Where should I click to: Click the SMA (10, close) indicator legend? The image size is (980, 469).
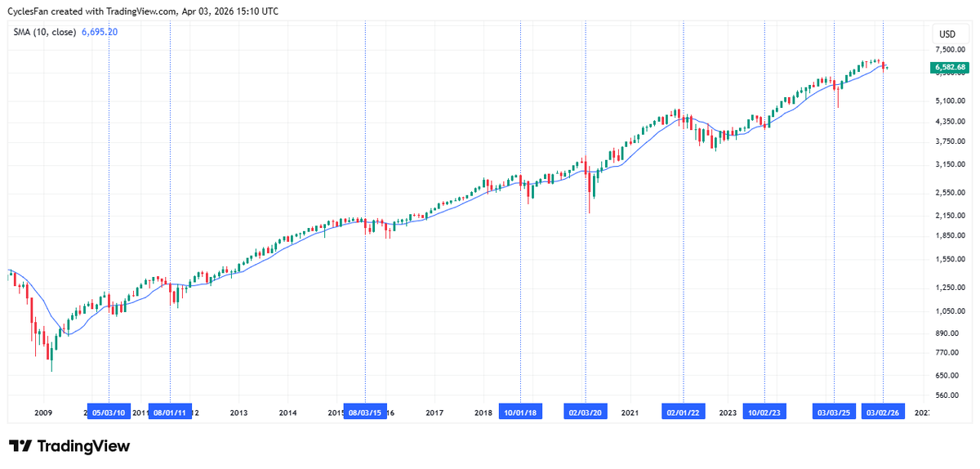[45, 33]
